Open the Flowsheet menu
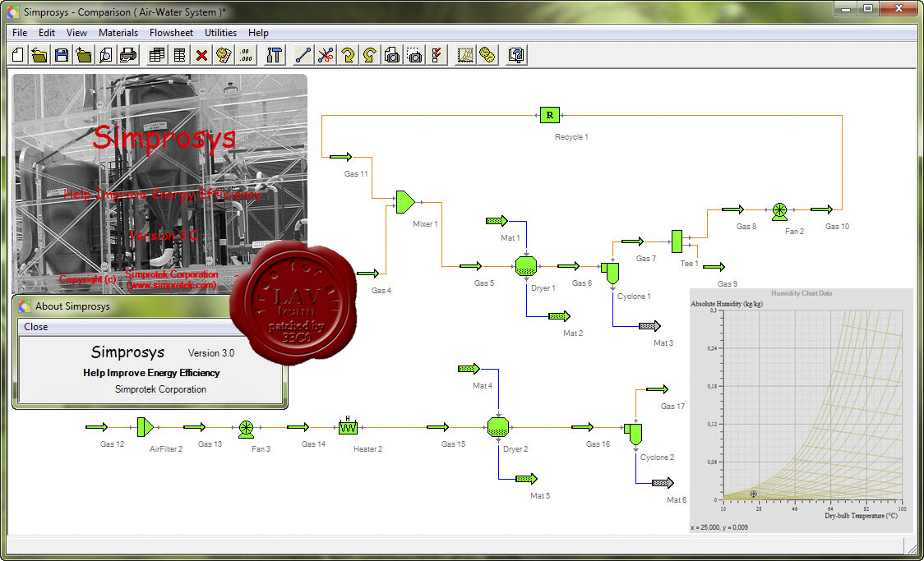This screenshot has height=561, width=924. coord(171,33)
